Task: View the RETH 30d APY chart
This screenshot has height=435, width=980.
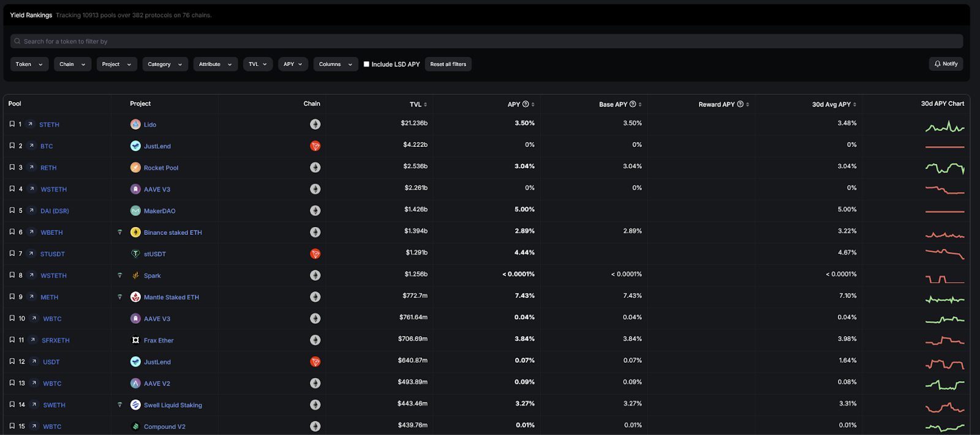Action: (944, 168)
